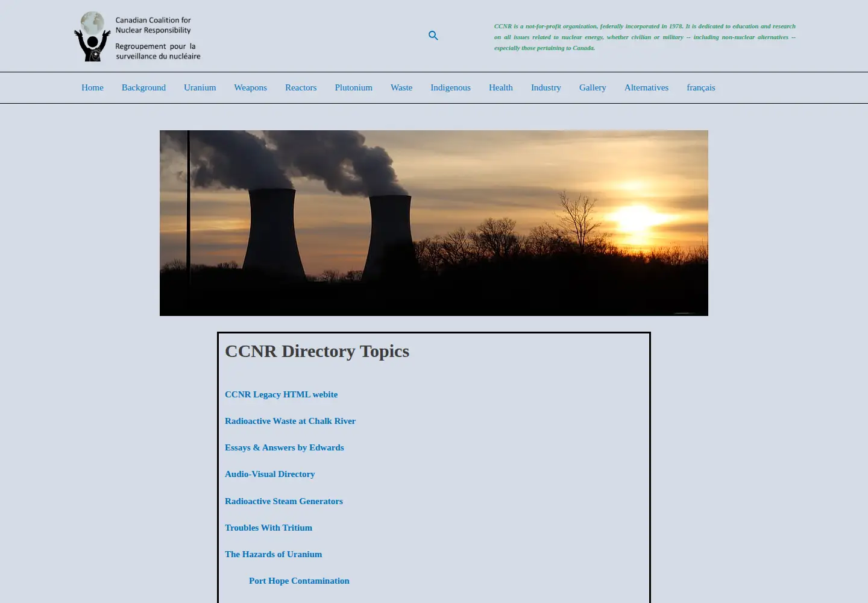The width and height of the screenshot is (868, 603).
Task: Switch to the français version
Action: [x=700, y=87]
